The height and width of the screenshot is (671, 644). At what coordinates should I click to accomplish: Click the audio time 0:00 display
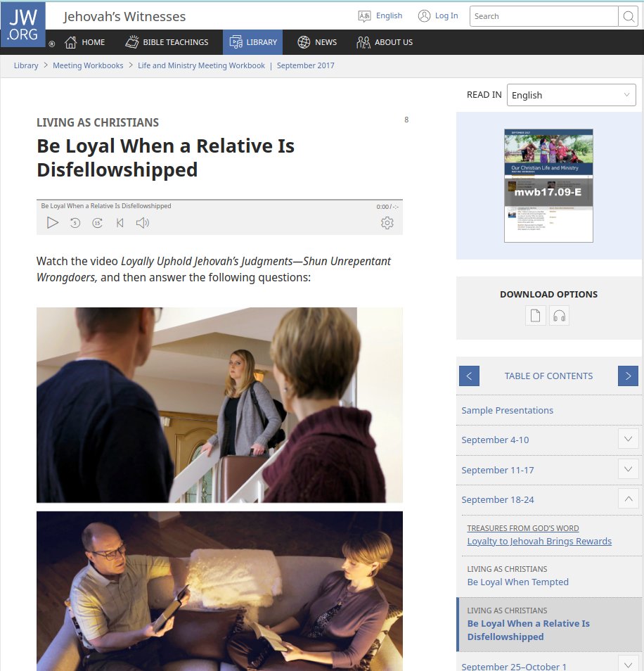click(x=387, y=207)
